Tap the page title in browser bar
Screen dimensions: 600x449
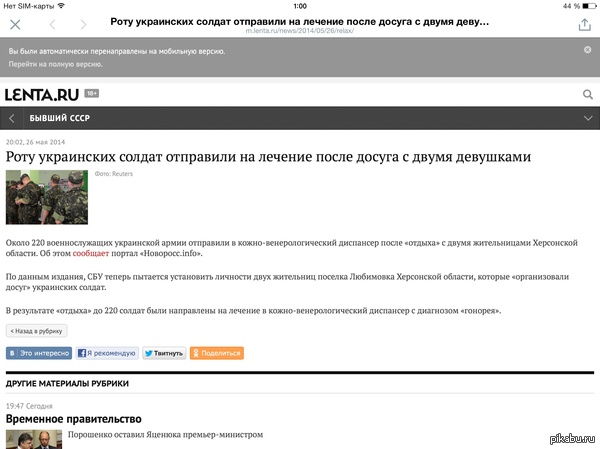click(300, 22)
